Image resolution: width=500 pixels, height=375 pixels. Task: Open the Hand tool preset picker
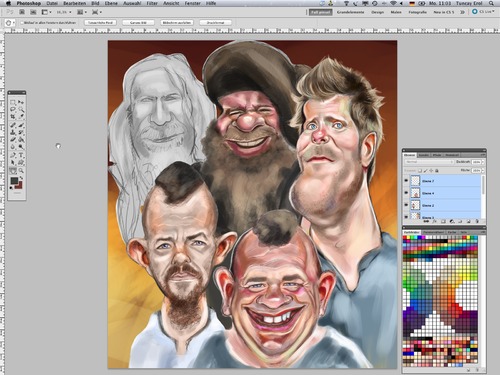click(10, 23)
